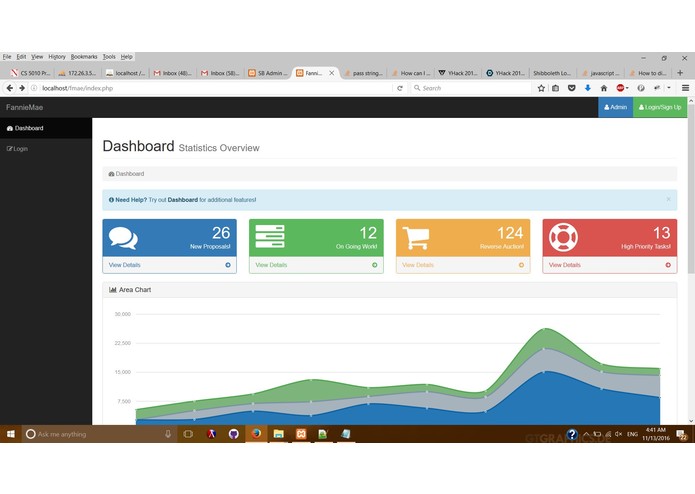The width and height of the screenshot is (695, 494).
Task: Open the Edit menu
Action: [21, 57]
